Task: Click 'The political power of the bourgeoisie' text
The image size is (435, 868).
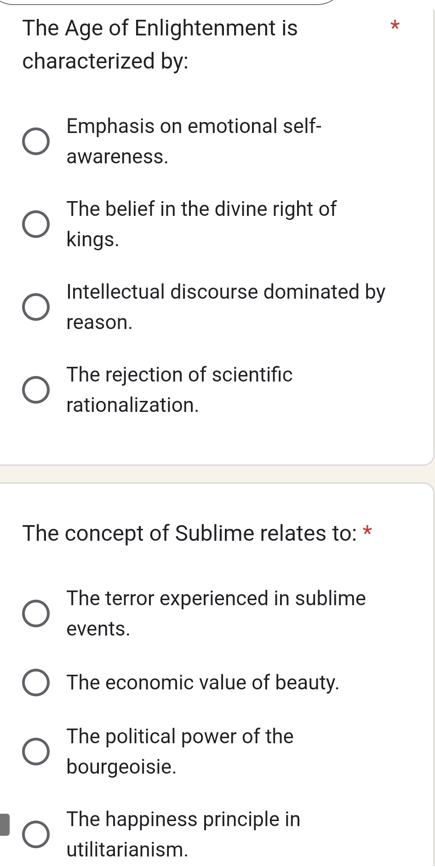Action: (180, 751)
